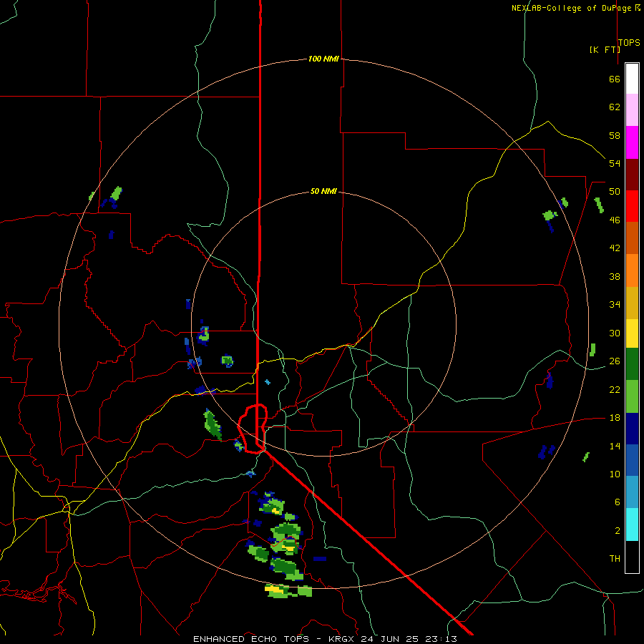Select the dark red (maroon) legend swatch
644x644 pixels.
point(632,174)
